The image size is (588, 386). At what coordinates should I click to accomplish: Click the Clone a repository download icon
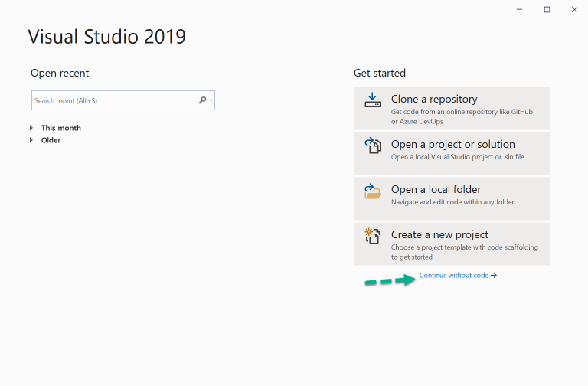[x=372, y=100]
